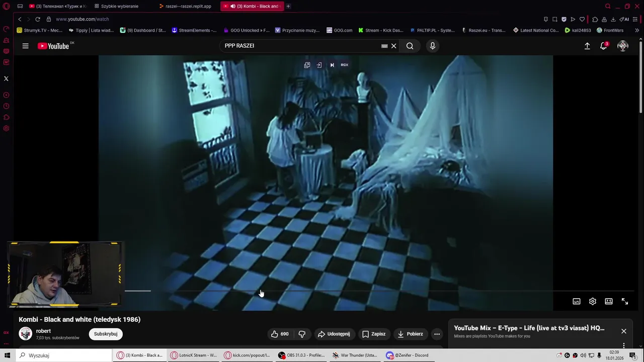Click the magnifier search button
The height and width of the screenshot is (362, 644).
tap(410, 46)
